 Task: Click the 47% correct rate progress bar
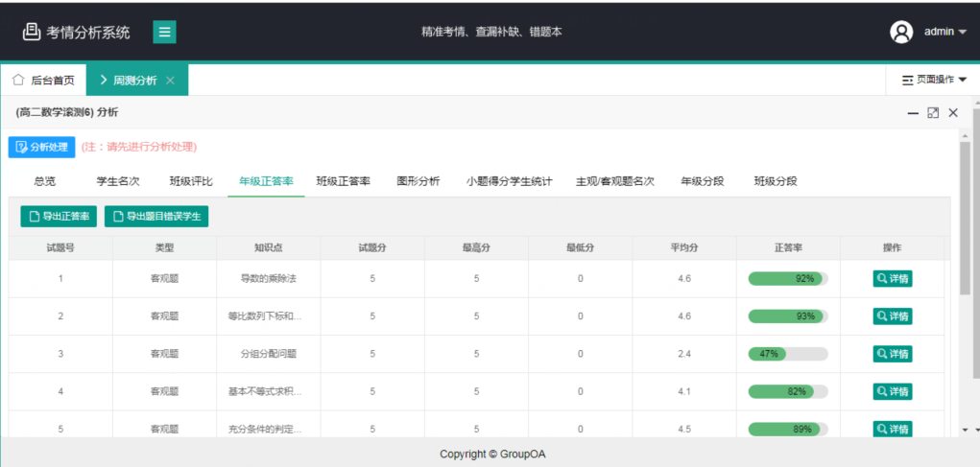(787, 354)
